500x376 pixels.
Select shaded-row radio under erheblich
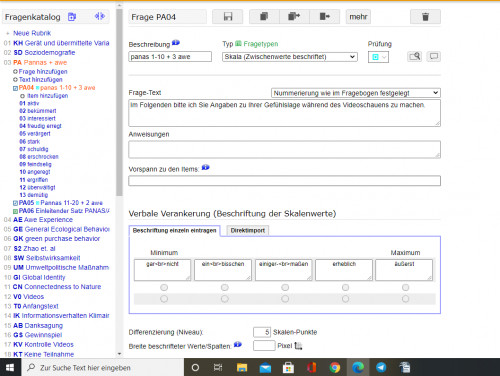[345, 299]
